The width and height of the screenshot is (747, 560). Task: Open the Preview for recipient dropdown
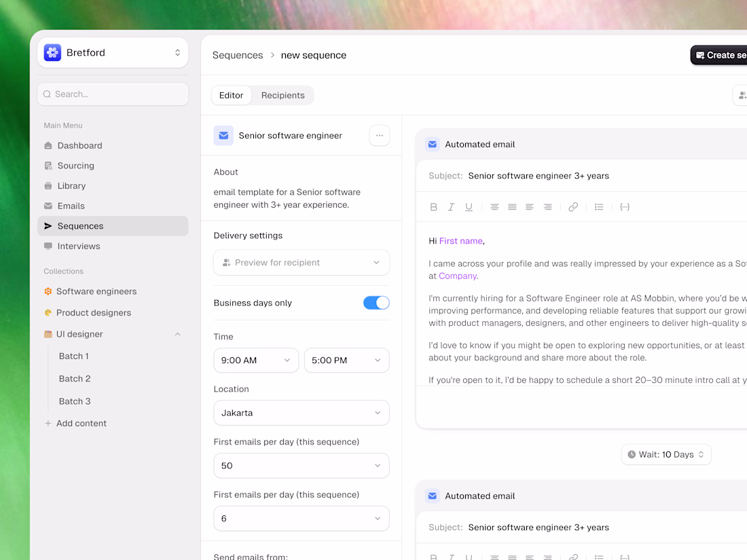tap(302, 263)
